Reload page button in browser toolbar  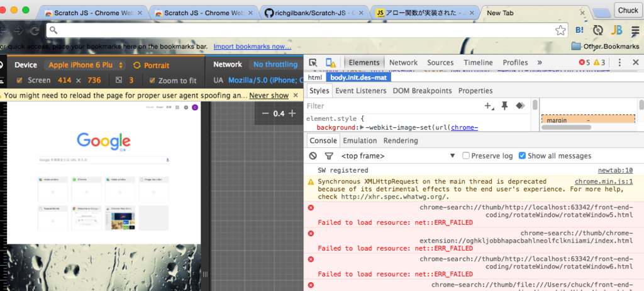pyautogui.click(x=35, y=30)
